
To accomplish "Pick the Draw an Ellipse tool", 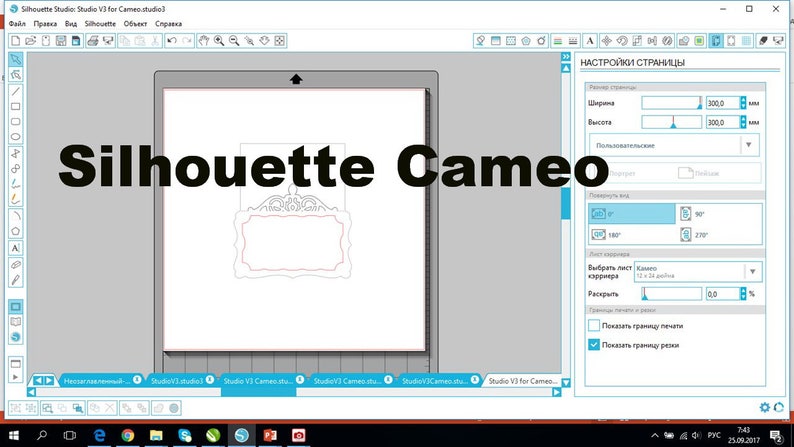I will (x=16, y=137).
